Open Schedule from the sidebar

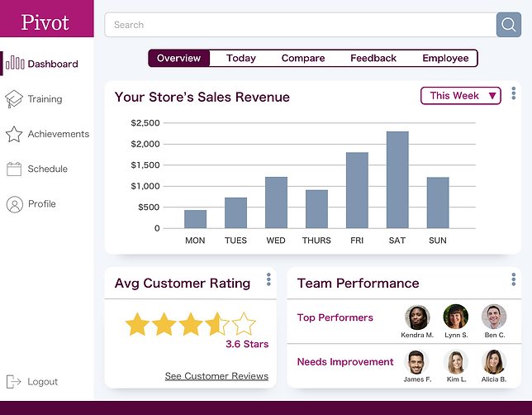[47, 169]
